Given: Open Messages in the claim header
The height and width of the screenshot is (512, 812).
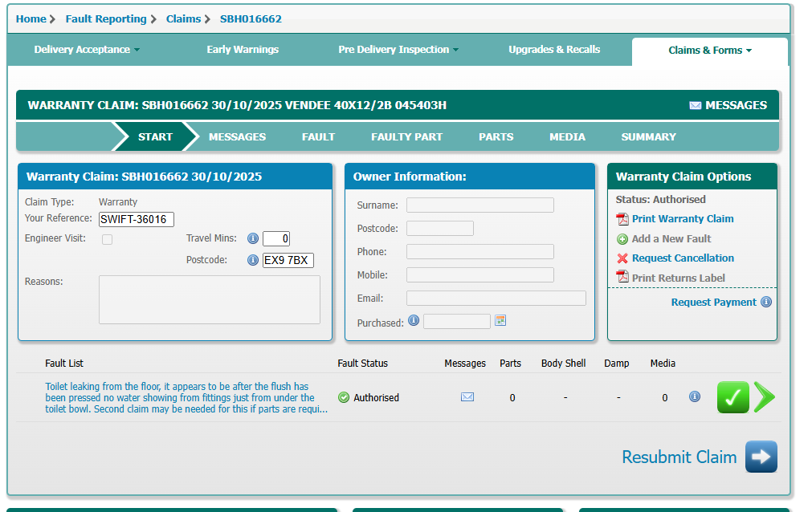Looking at the screenshot, I should tap(728, 105).
